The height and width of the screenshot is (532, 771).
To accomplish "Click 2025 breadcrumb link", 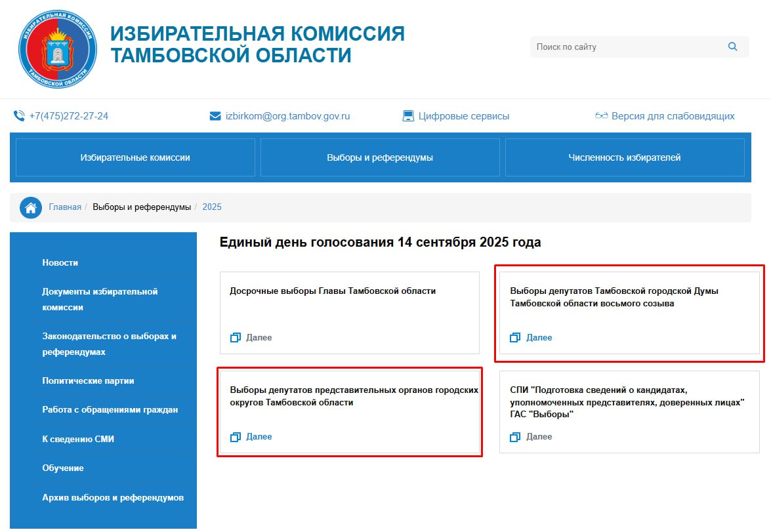I will point(212,207).
